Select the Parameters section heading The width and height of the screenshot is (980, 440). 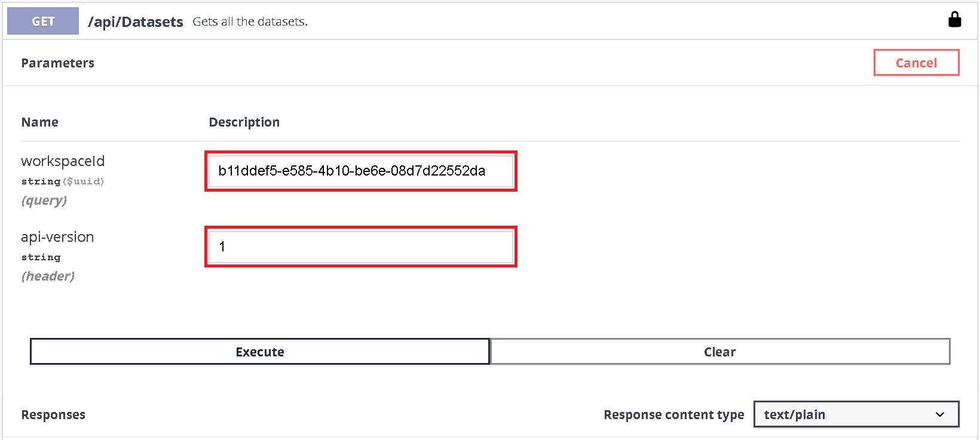pos(58,63)
